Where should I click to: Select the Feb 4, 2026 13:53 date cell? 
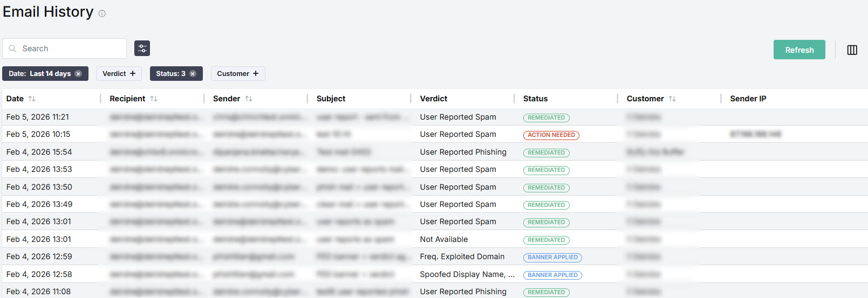39,169
